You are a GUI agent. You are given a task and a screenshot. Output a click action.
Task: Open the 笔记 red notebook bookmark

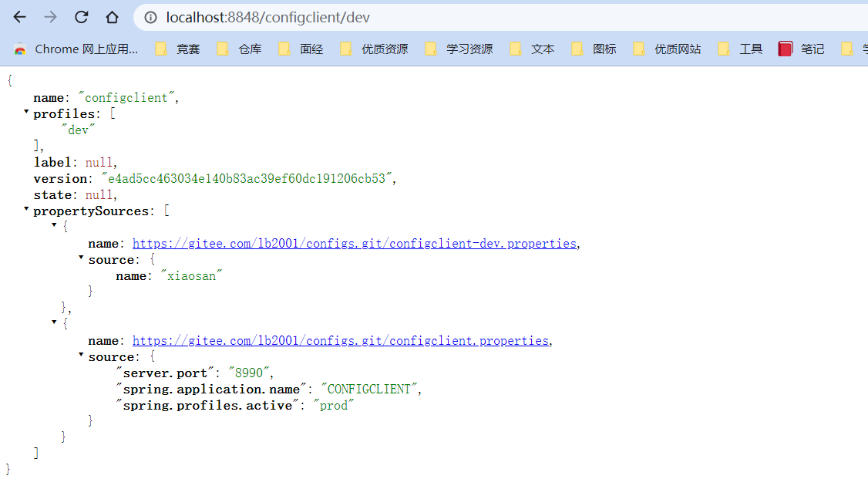click(x=801, y=49)
